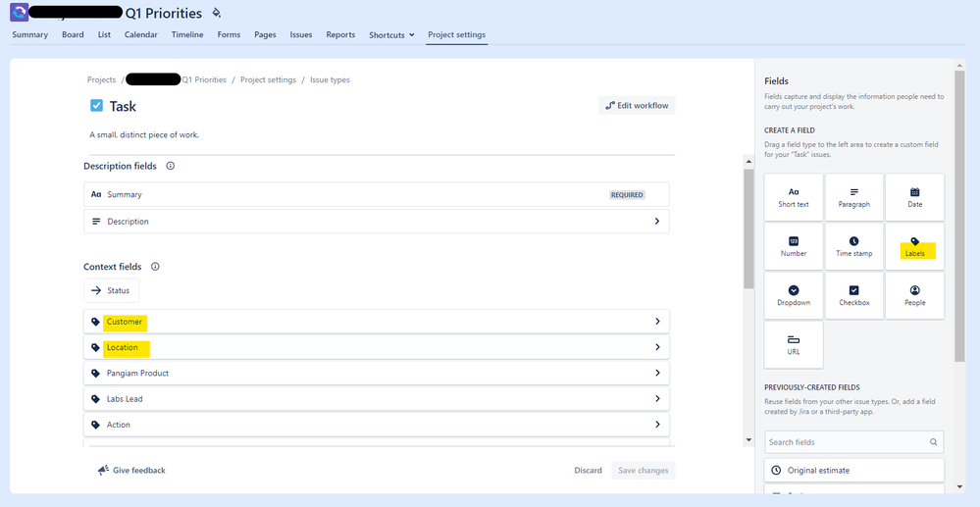This screenshot has width=980, height=507.
Task: Expand the Customer field chevron
Action: pos(657,322)
